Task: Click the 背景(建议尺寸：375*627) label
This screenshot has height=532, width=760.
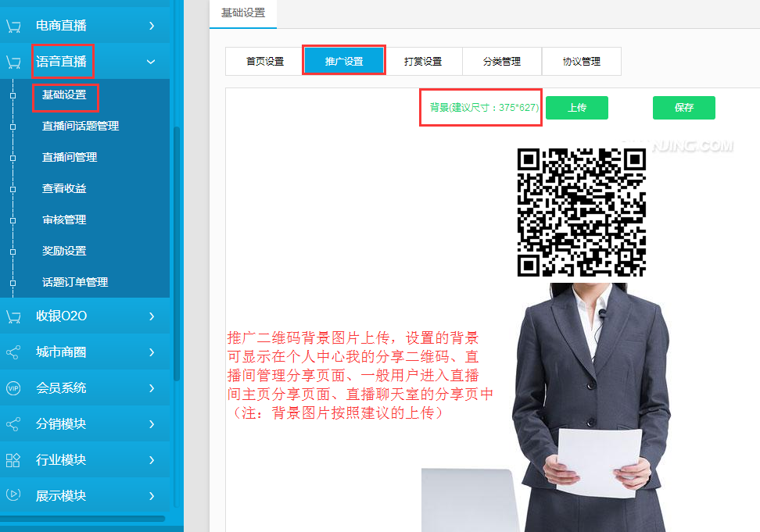Action: click(484, 108)
